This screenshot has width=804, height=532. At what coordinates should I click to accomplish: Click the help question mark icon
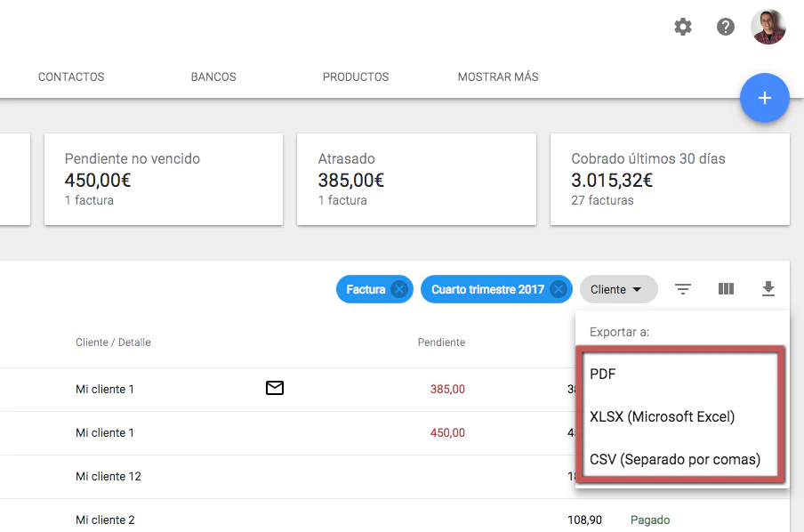click(725, 27)
